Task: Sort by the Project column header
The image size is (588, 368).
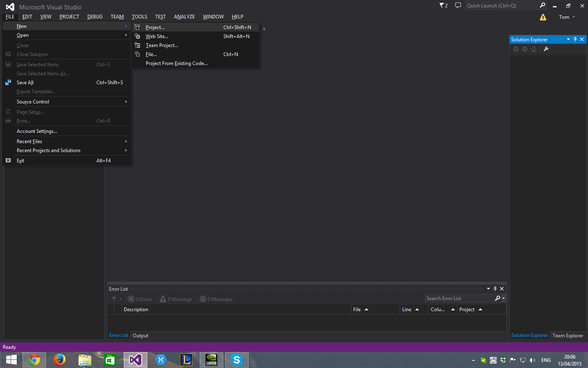Action: [x=481, y=310]
